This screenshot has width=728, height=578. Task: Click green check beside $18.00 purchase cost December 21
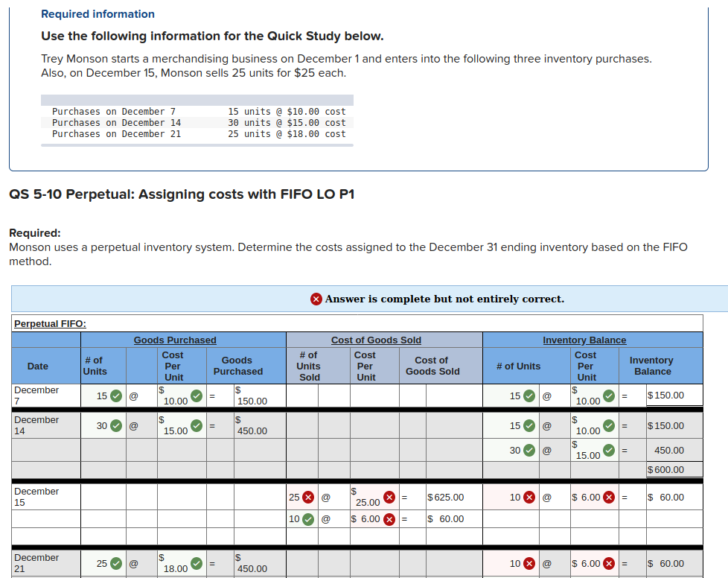click(x=197, y=564)
